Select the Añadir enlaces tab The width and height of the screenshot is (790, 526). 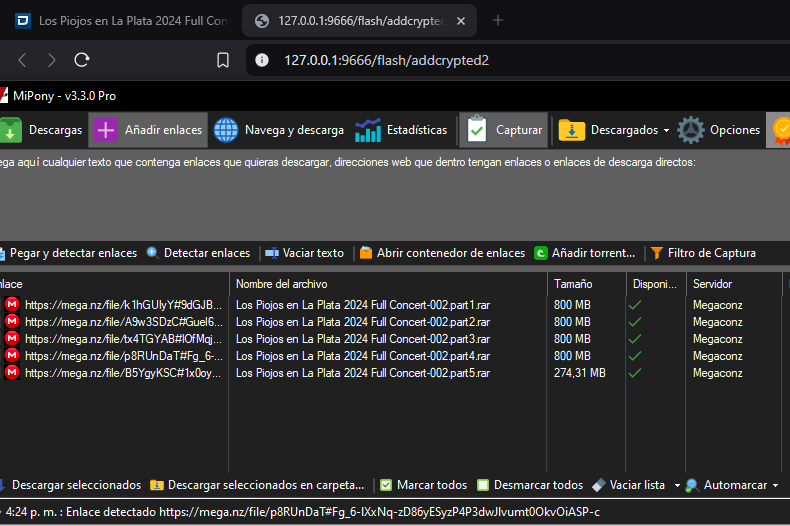148,130
